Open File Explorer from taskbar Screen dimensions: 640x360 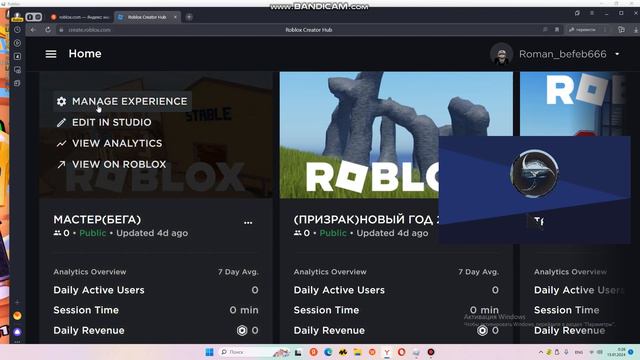pos(358,352)
